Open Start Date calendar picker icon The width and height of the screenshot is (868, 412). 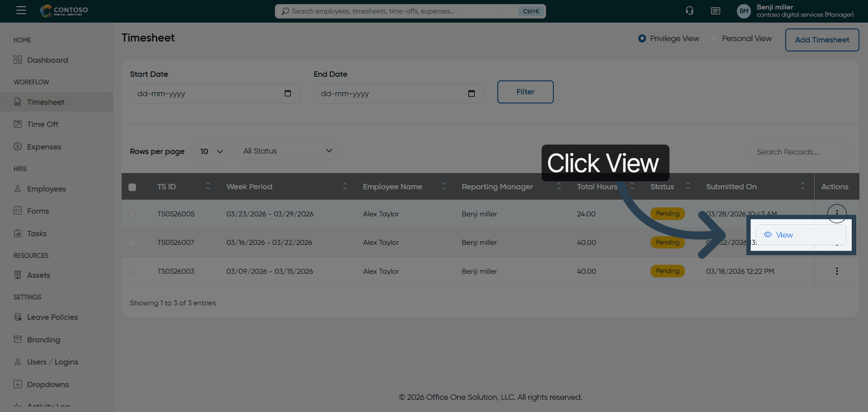(x=288, y=94)
